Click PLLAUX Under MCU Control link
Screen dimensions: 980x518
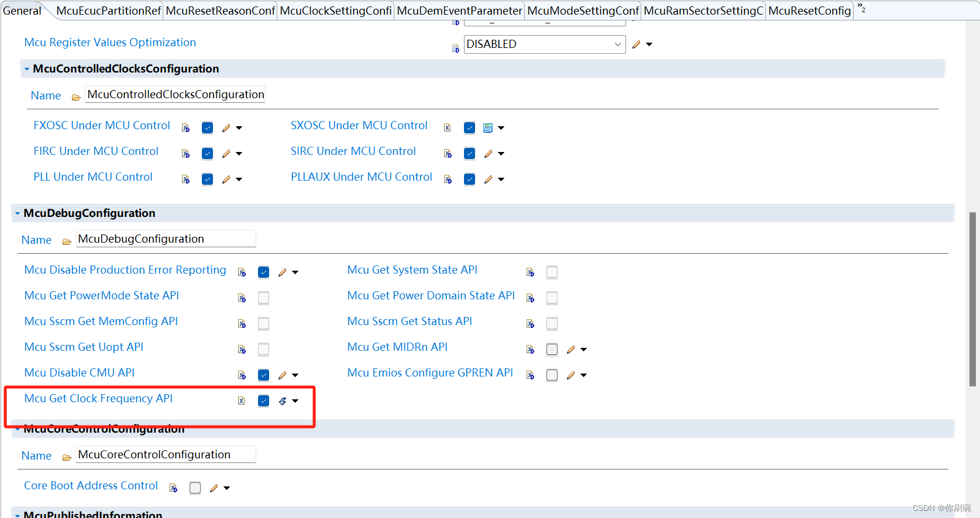pos(362,177)
